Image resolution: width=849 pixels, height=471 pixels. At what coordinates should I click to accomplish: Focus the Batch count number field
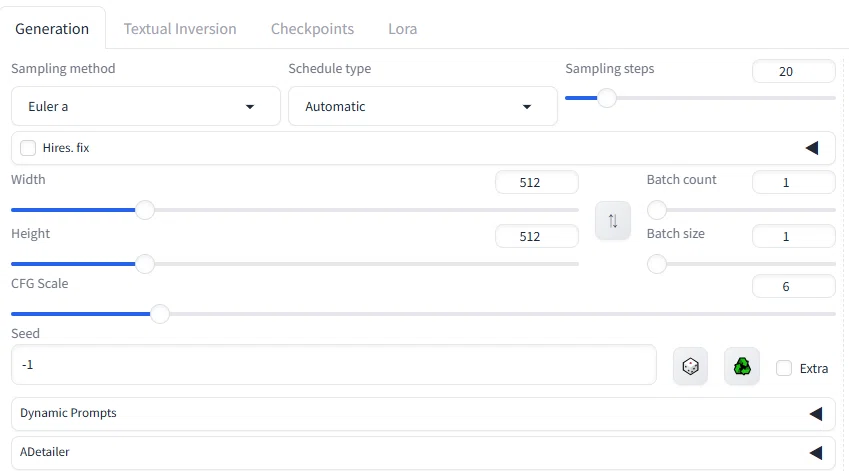(x=794, y=182)
